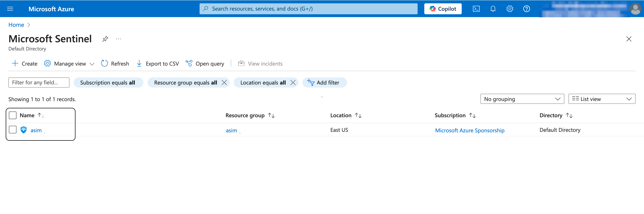The height and width of the screenshot is (214, 644).
Task: Pin Microsoft Sentinel to dashboard
Action: pos(105,39)
